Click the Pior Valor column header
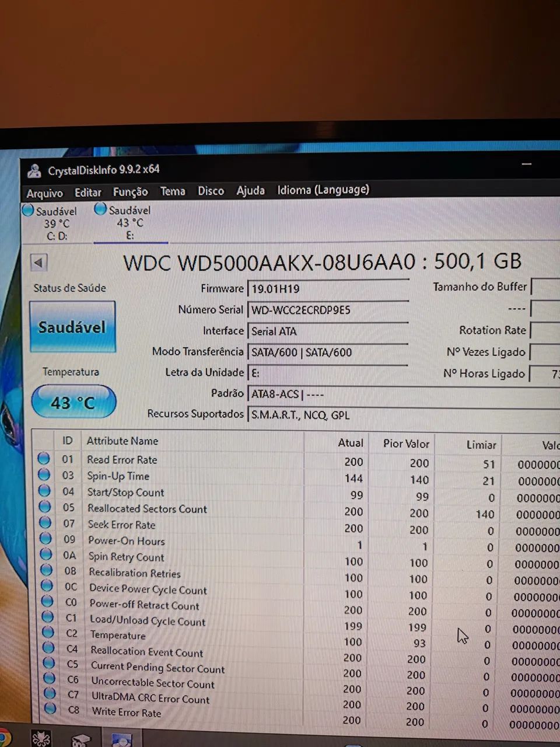560x747 pixels. (x=406, y=444)
